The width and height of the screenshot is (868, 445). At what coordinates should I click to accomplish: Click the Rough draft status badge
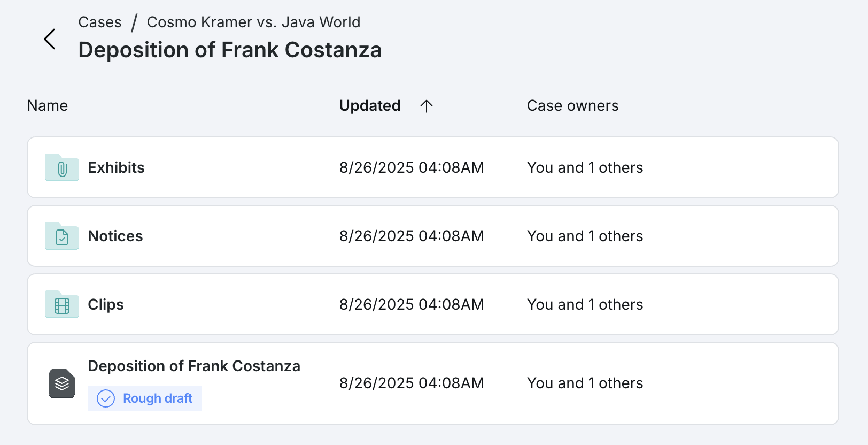pos(145,398)
